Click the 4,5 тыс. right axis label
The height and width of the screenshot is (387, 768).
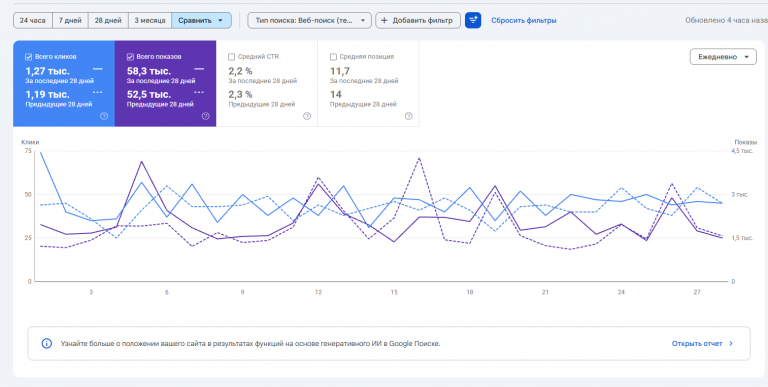[x=743, y=151]
